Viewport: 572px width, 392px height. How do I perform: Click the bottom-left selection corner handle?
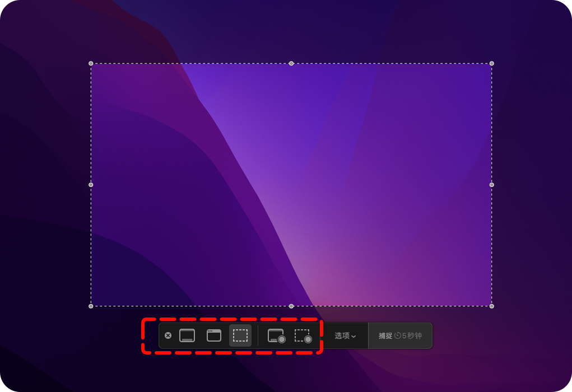(x=91, y=306)
